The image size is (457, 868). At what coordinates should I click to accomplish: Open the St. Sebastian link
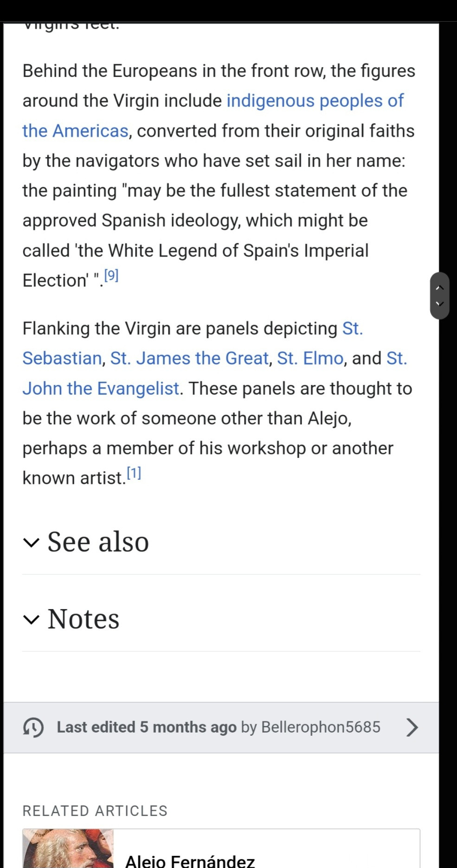(63, 358)
